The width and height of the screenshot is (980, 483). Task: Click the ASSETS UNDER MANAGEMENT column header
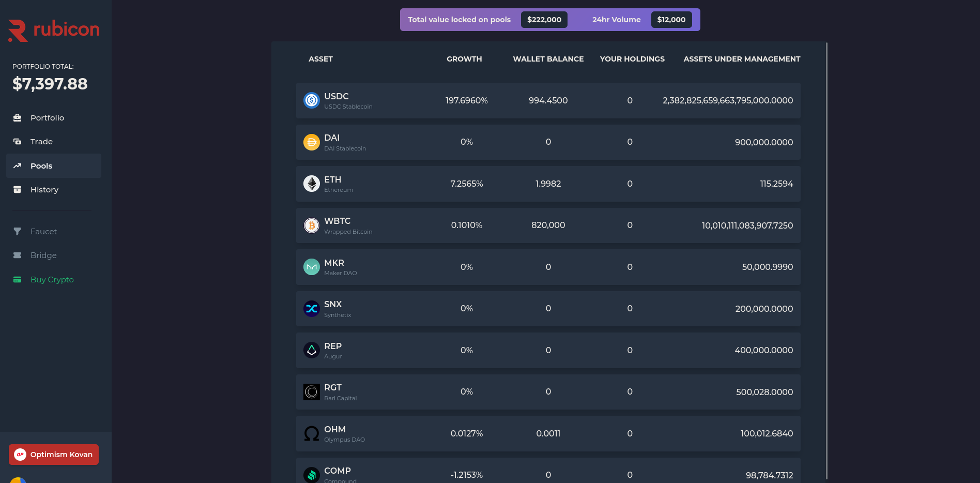click(x=742, y=59)
